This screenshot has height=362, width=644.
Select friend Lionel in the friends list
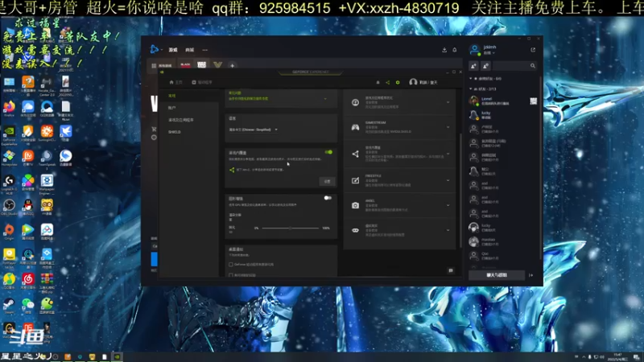[503, 101]
